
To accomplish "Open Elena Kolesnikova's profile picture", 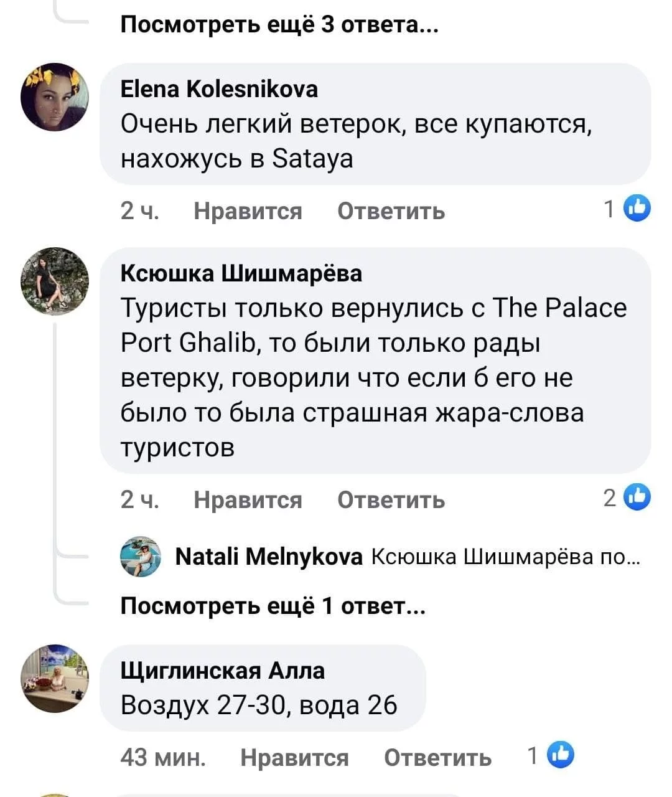I will [x=55, y=97].
